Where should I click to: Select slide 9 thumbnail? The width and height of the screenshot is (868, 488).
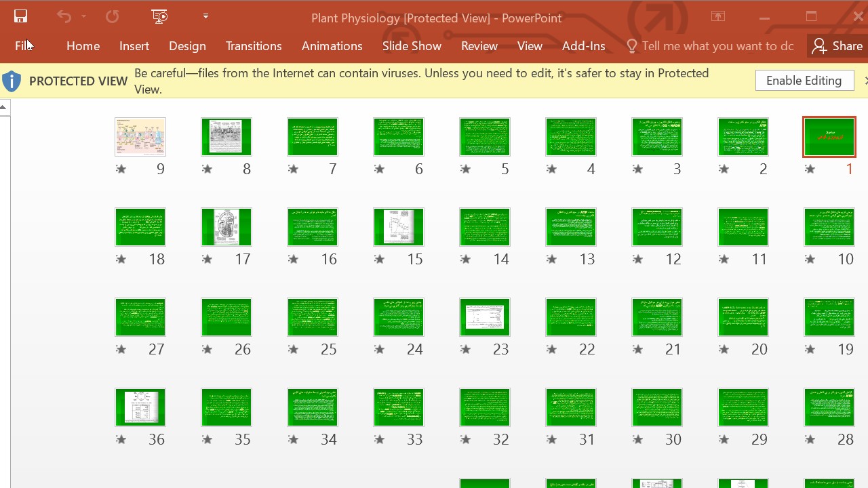point(140,137)
